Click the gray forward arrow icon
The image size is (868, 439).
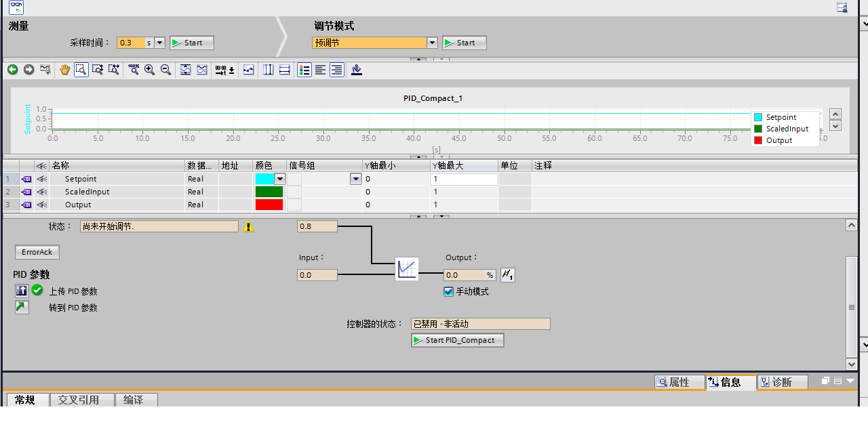pyautogui.click(x=28, y=70)
